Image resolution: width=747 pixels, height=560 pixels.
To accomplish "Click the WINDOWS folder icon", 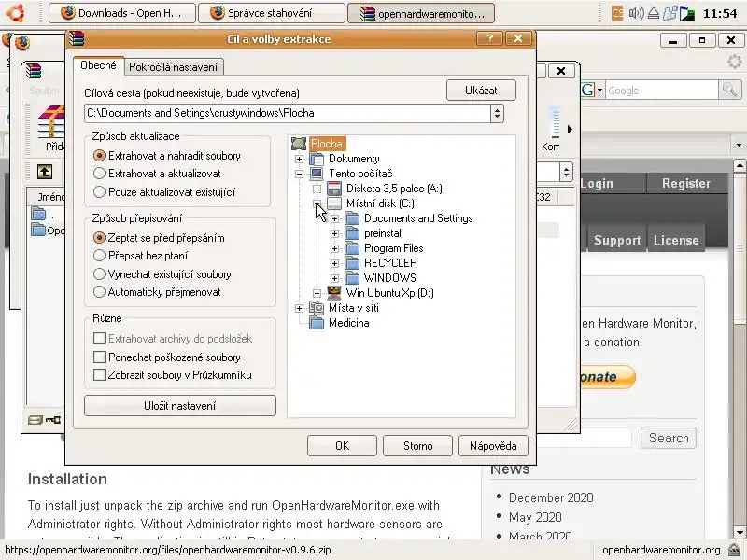I will tap(352, 277).
